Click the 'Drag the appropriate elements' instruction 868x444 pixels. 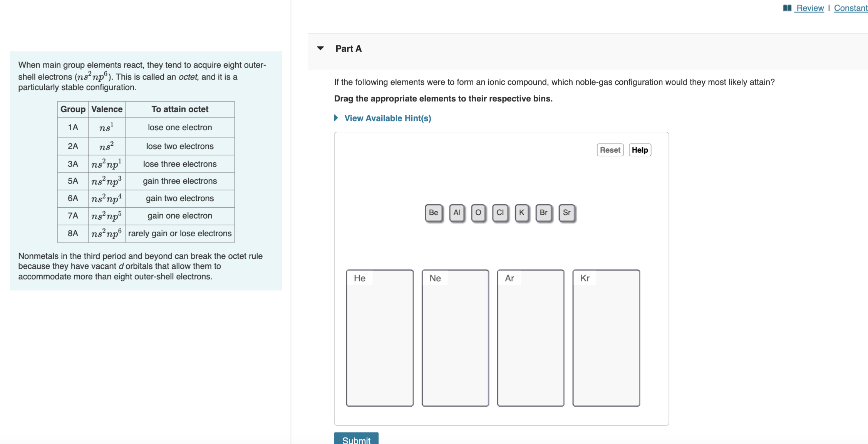(443, 99)
